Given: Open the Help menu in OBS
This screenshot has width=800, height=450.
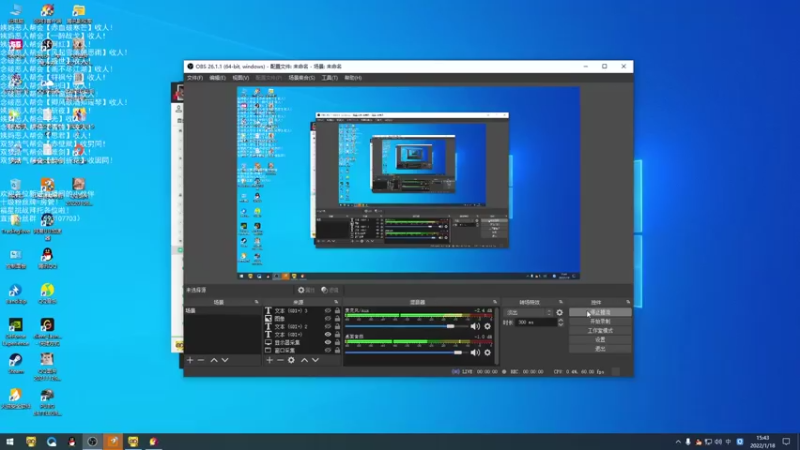Looking at the screenshot, I should tap(353, 78).
